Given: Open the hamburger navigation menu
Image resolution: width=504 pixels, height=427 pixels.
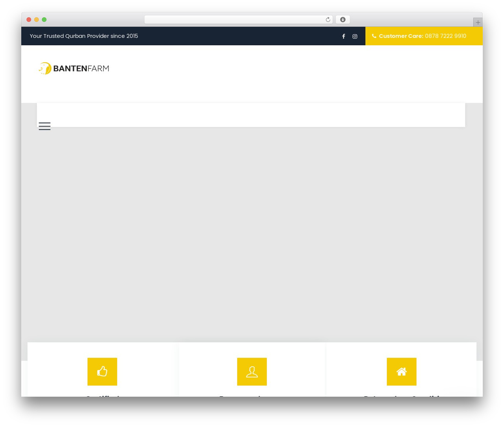Looking at the screenshot, I should click(x=44, y=126).
